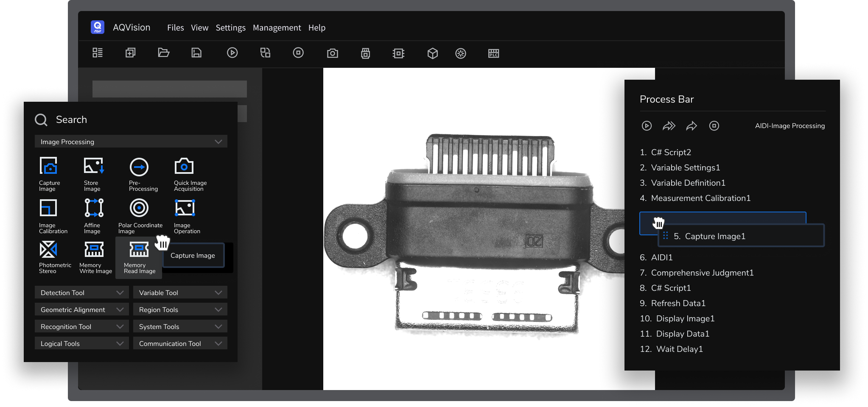Select the Capture Image tool icon
This screenshot has height=407, width=868.
click(49, 167)
